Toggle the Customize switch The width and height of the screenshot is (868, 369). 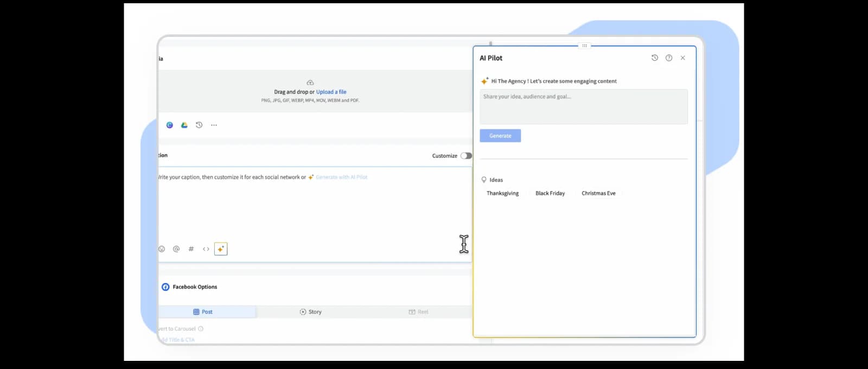(466, 156)
